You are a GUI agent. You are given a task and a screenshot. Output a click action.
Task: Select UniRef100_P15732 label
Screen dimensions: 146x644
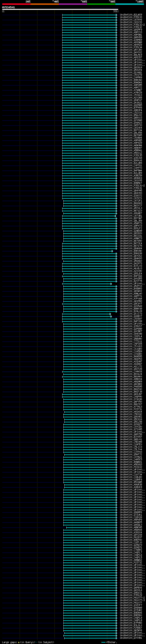click(131, 563)
